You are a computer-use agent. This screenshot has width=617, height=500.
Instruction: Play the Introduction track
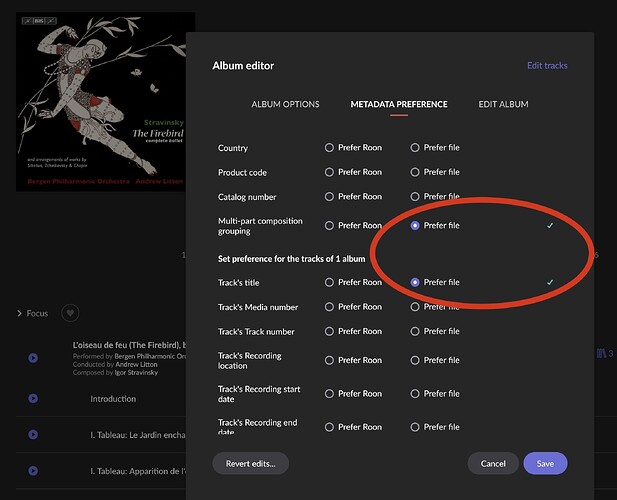click(33, 399)
